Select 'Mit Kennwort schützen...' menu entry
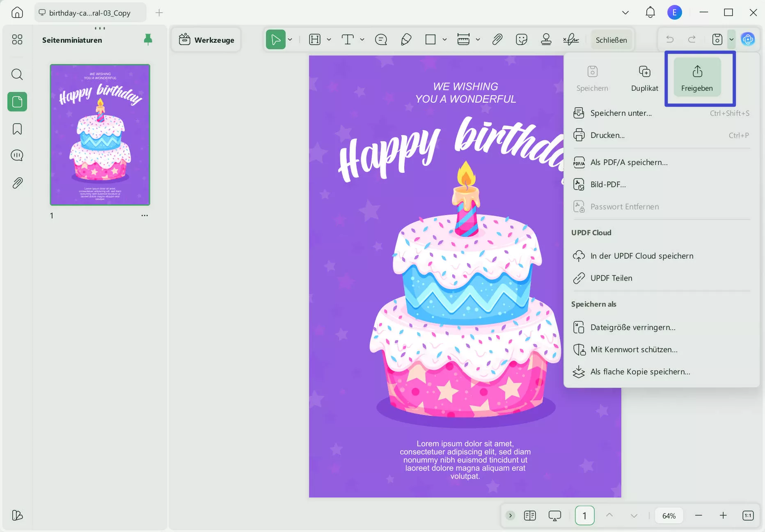Viewport: 765px width, 532px height. (x=634, y=350)
